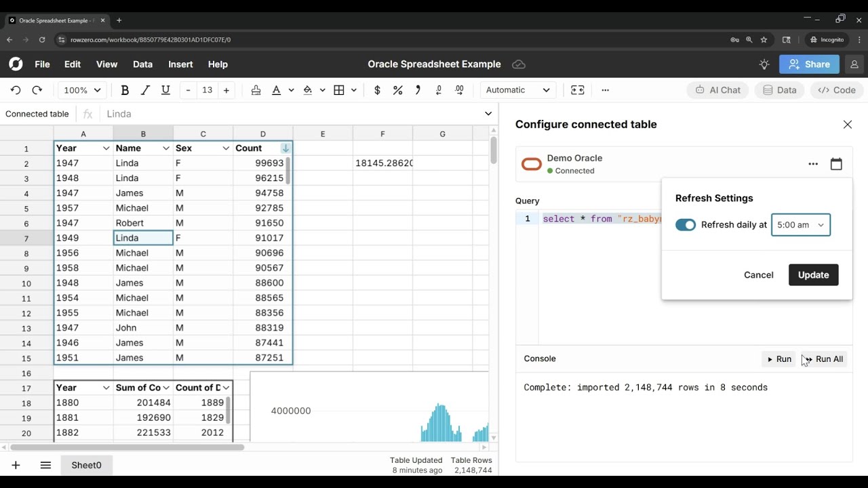The height and width of the screenshot is (488, 868).
Task: Click the horizontal sheet scrollbar
Action: tap(127, 447)
